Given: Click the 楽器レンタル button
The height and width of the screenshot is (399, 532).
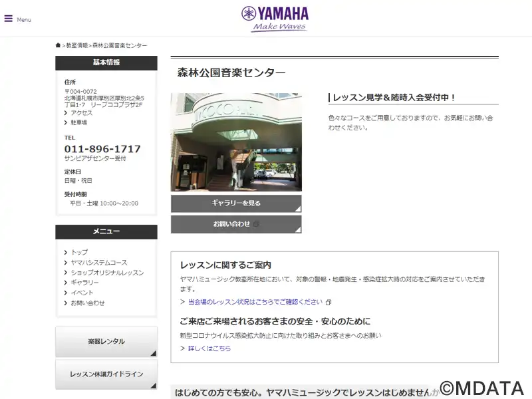Looking at the screenshot, I should [x=106, y=342].
